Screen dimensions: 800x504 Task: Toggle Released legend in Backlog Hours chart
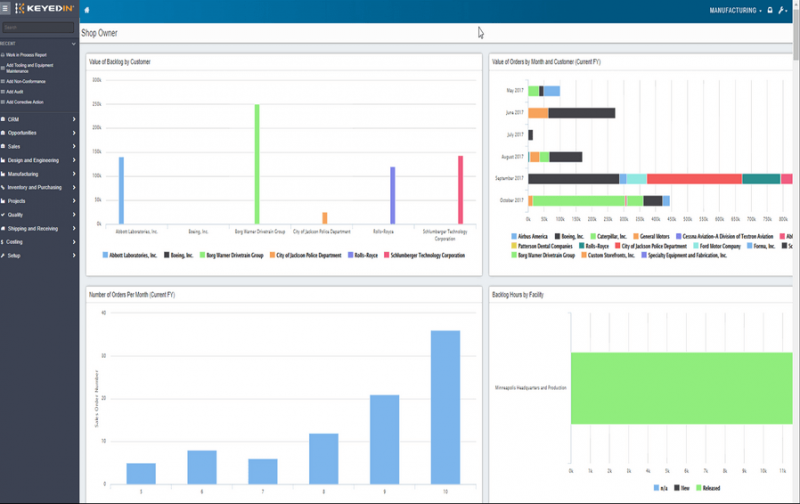(x=708, y=488)
